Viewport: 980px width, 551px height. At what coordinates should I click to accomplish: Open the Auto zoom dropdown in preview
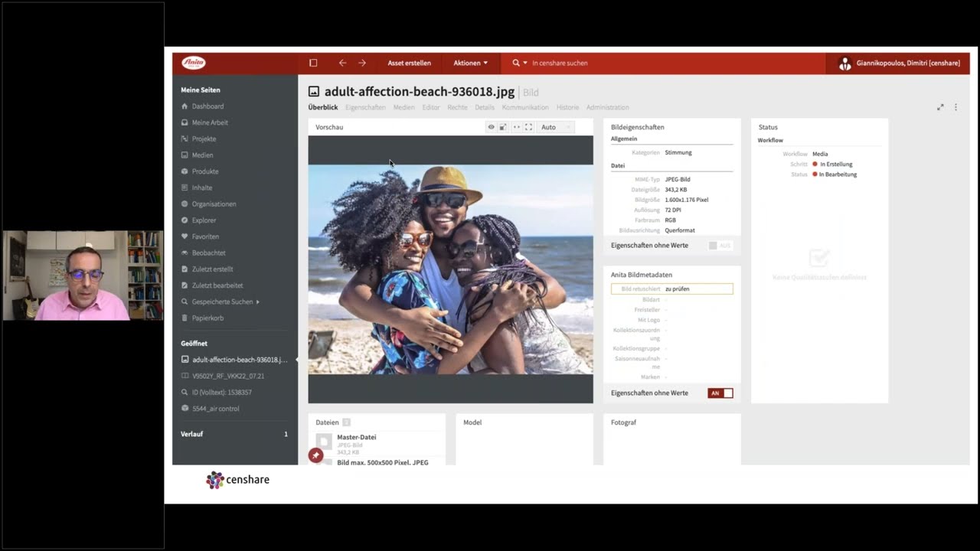pyautogui.click(x=554, y=127)
